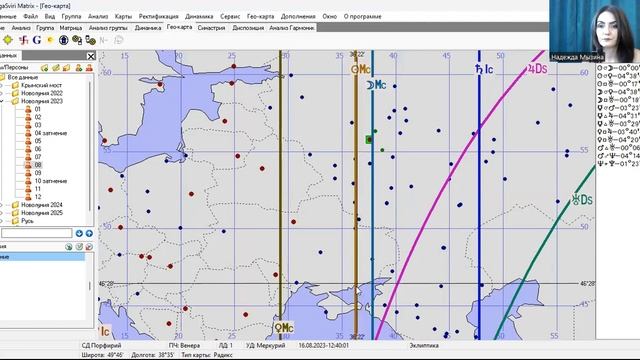Select Все данные root tree item
The image size is (640, 360).
[x=23, y=77]
